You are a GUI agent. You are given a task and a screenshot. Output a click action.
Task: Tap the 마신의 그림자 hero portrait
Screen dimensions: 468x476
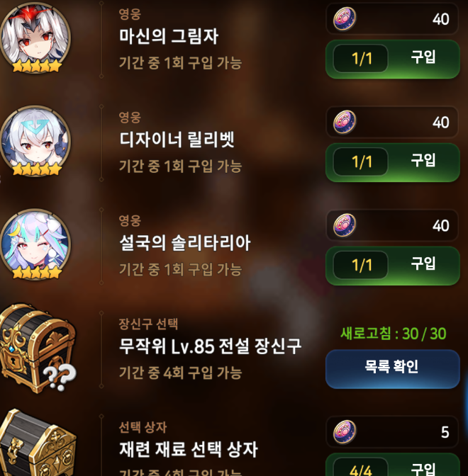tap(35, 38)
